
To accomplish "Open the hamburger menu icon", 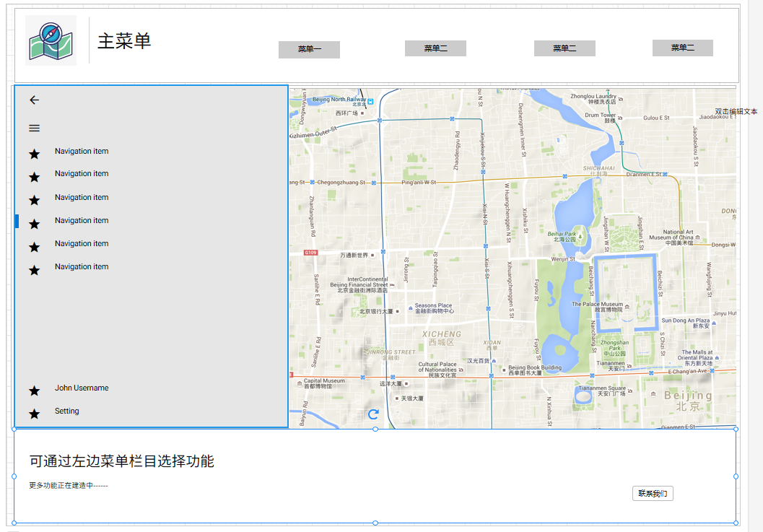I will [x=34, y=128].
